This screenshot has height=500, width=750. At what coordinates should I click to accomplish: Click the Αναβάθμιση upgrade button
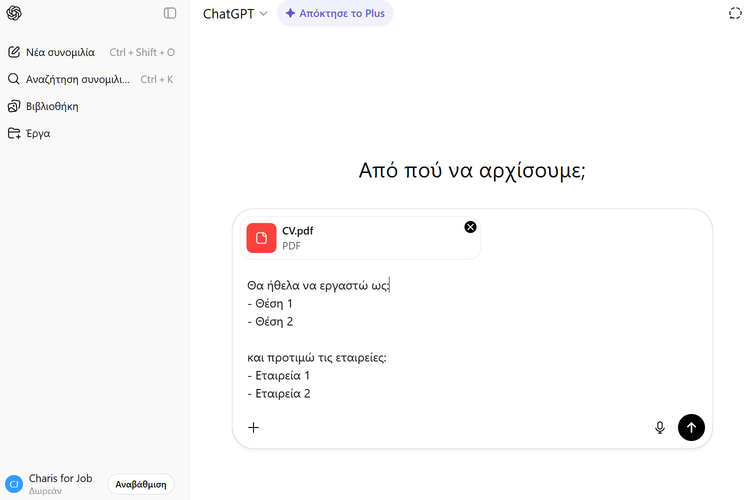[x=141, y=484]
